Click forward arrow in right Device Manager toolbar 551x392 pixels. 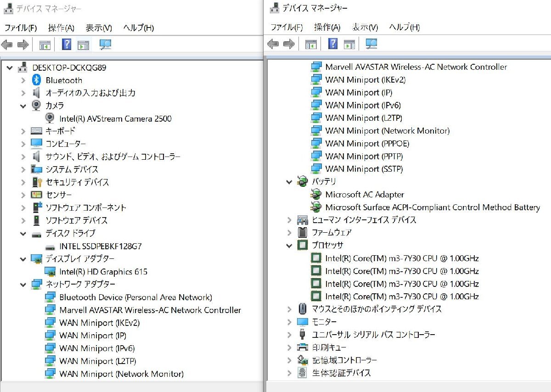click(289, 45)
